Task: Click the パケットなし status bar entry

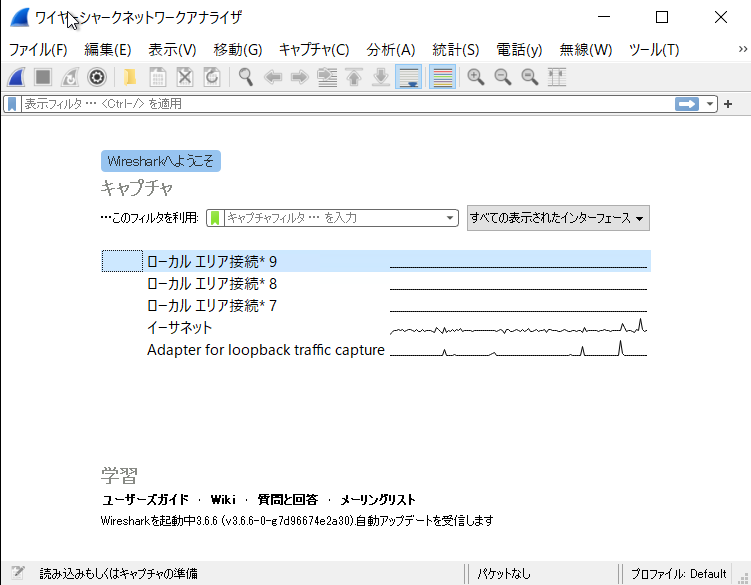Action: click(504, 573)
